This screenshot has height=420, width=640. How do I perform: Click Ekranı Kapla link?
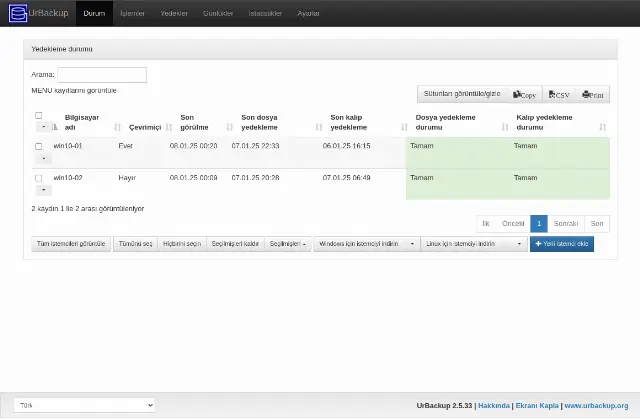click(537, 406)
